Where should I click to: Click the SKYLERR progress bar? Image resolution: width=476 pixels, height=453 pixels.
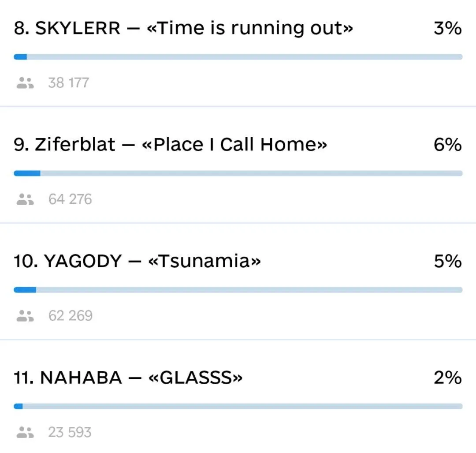pyautogui.click(x=238, y=57)
